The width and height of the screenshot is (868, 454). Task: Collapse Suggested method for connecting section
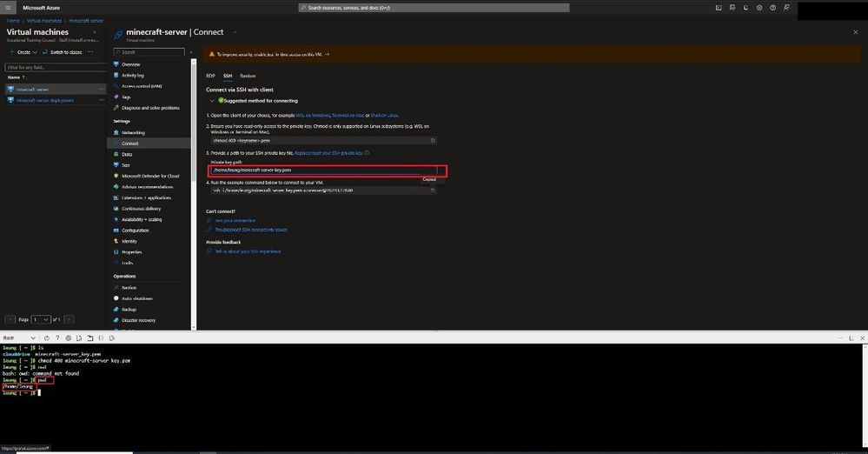click(x=212, y=101)
